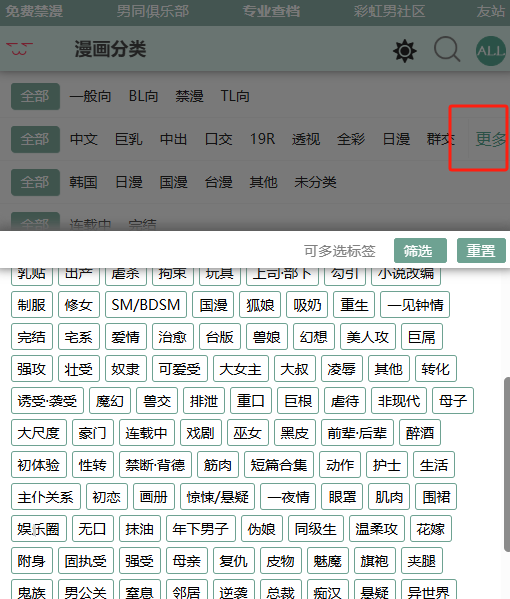Click the tag panel scrollbar

tap(507, 464)
